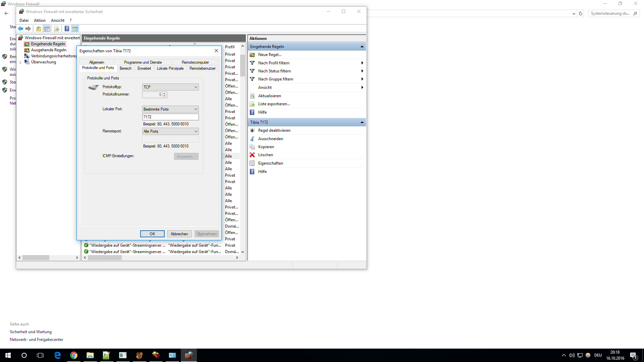Click the Systemsteuerung search box

[x=613, y=13]
